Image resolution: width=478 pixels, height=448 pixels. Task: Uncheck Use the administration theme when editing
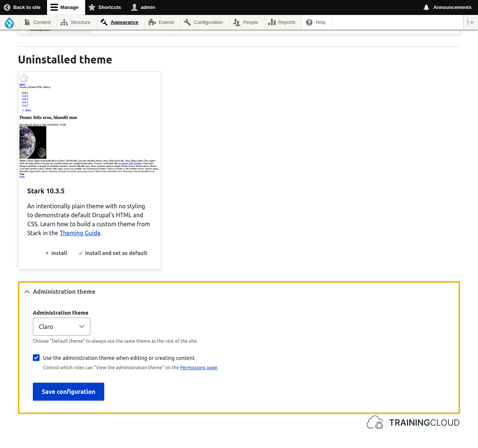(36, 358)
